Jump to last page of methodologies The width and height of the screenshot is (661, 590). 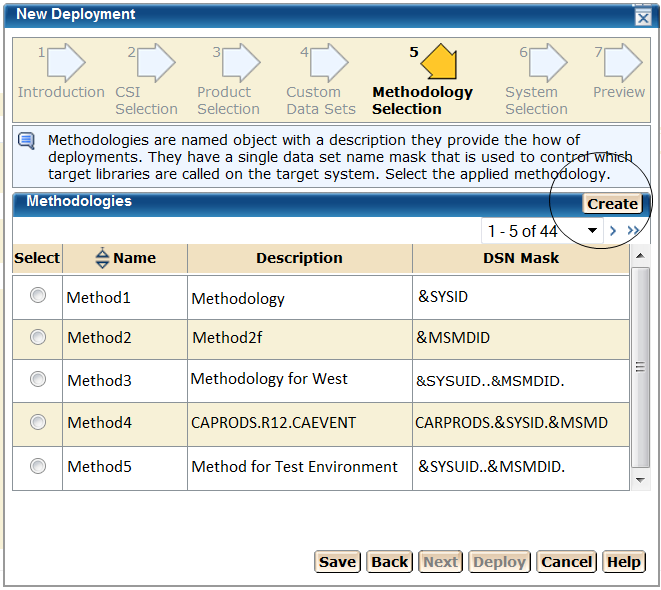[x=633, y=231]
